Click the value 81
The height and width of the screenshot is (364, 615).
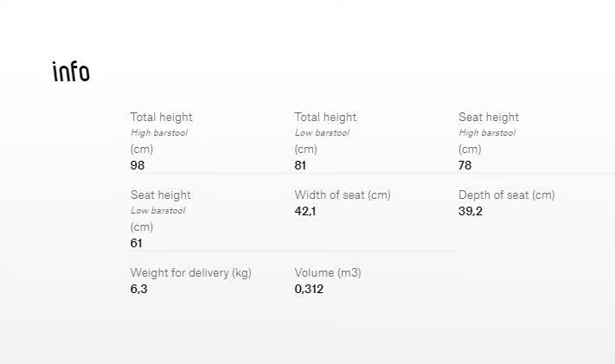300,165
